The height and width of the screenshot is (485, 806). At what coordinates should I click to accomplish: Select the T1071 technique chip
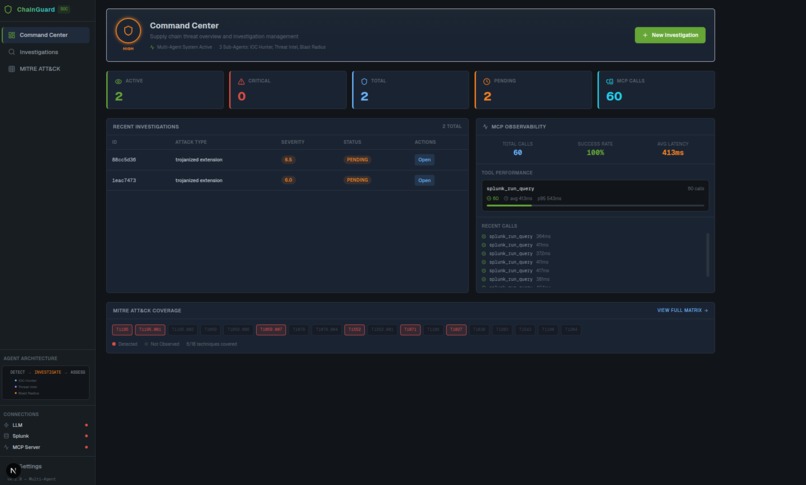pyautogui.click(x=410, y=330)
